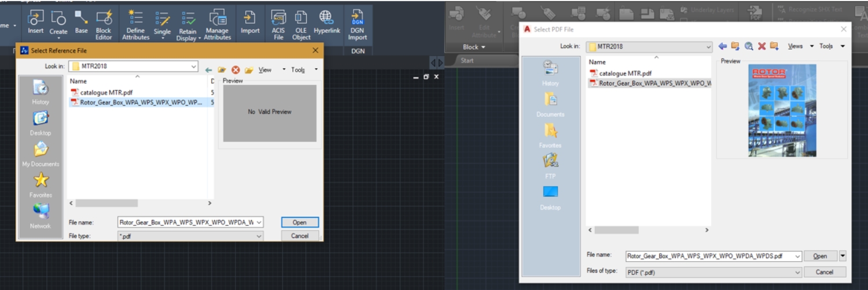Open Views menu in Select PDF File
The width and height of the screenshot is (868, 290).
pyautogui.click(x=795, y=46)
